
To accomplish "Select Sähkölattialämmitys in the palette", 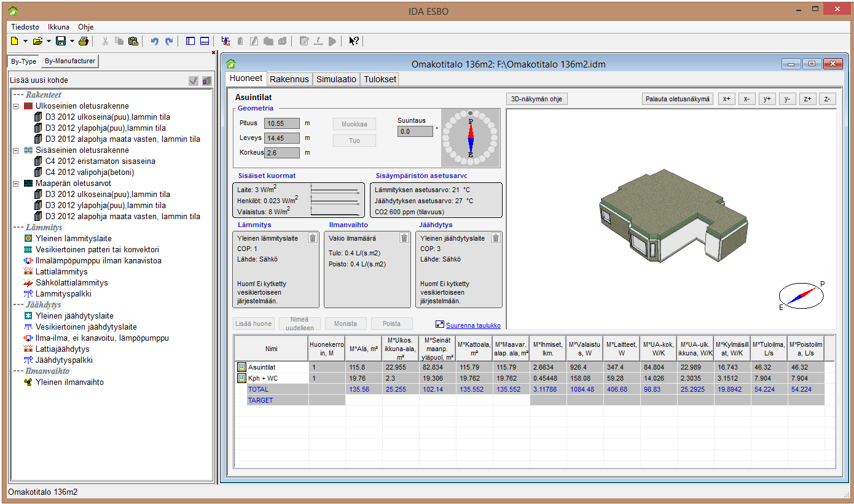I will 71,282.
